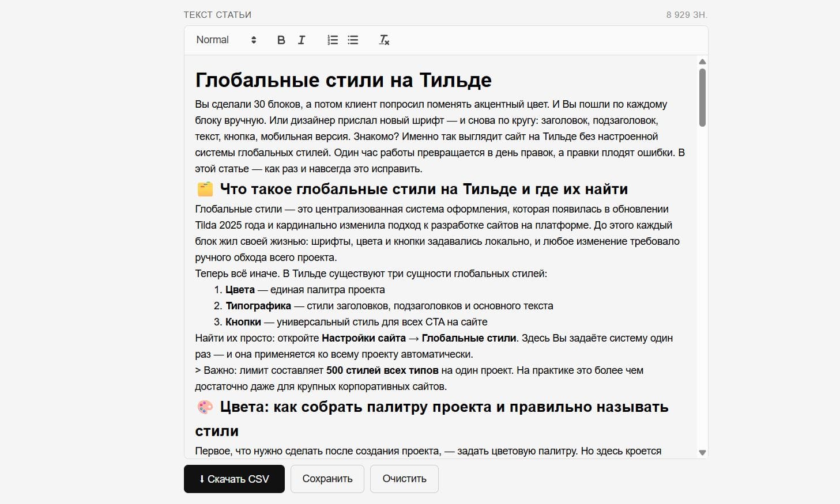Screen dimensions: 840x504
Task: Insert a bulleted list
Action: click(x=353, y=40)
